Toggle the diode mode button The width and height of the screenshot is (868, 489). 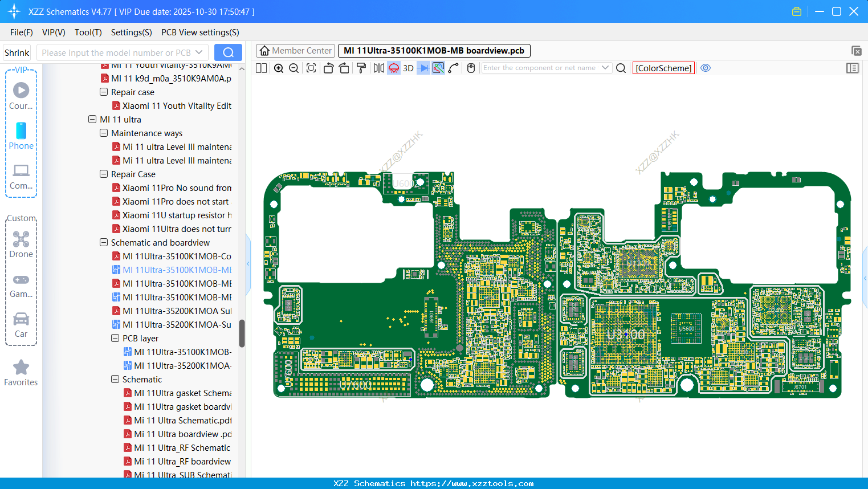422,68
